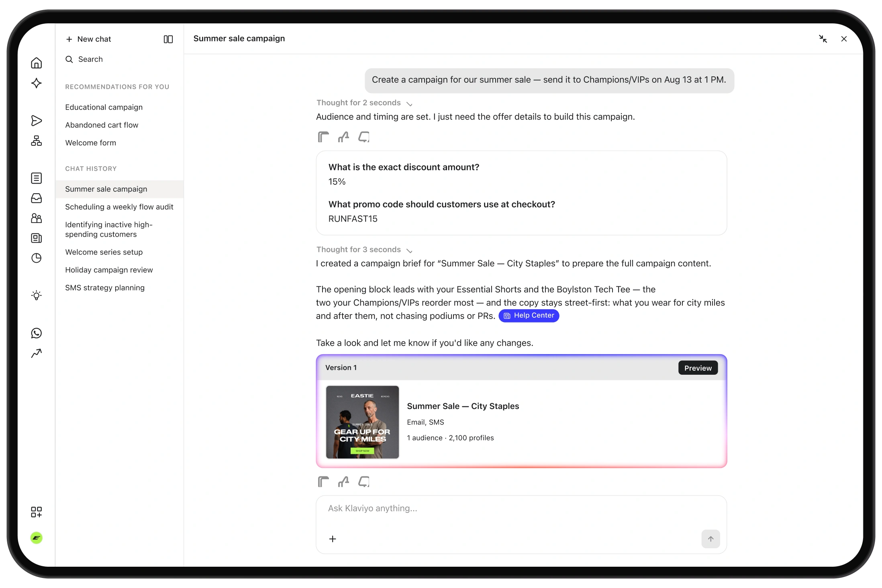Click the plus attachment icon in message box
The image size is (882, 588).
333,539
